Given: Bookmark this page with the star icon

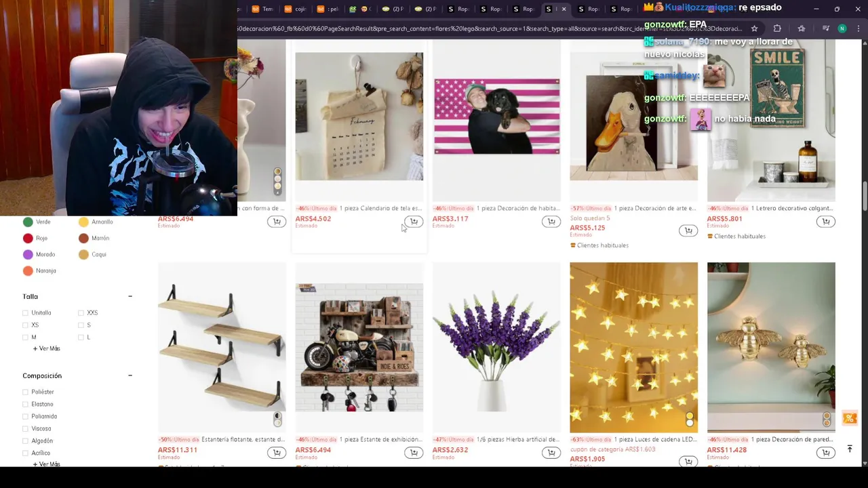Looking at the screenshot, I should click(754, 28).
